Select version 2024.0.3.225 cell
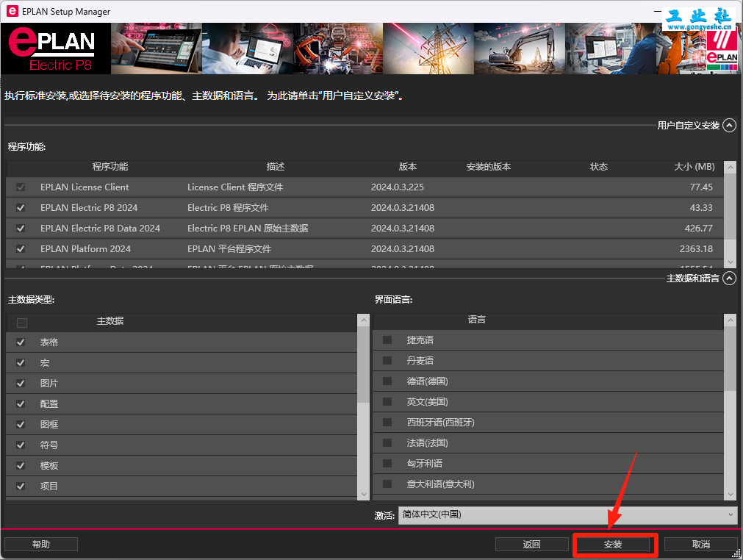 [397, 187]
